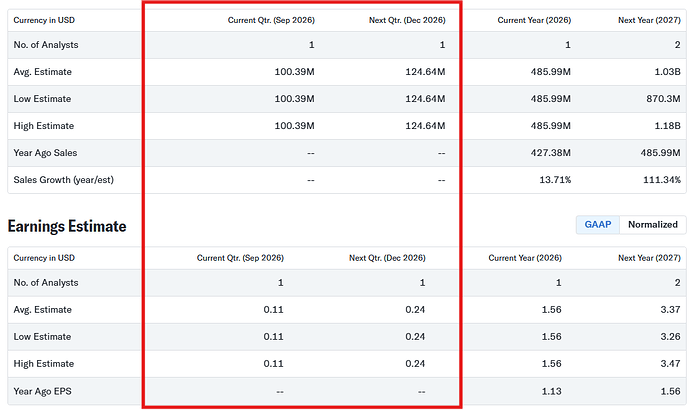Viewport: 690px width, 410px height.
Task: Click No. of Analysts label in earnings table
Action: [x=46, y=282]
